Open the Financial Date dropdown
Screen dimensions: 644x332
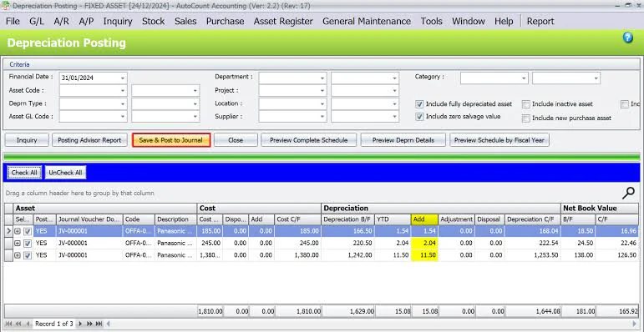click(123, 78)
